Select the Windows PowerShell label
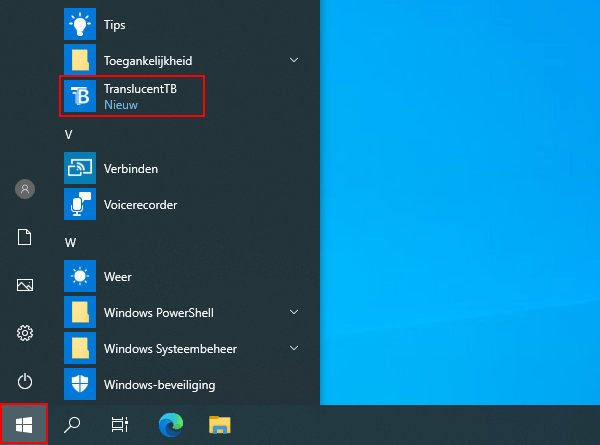Image resolution: width=600 pixels, height=445 pixels. coord(159,313)
